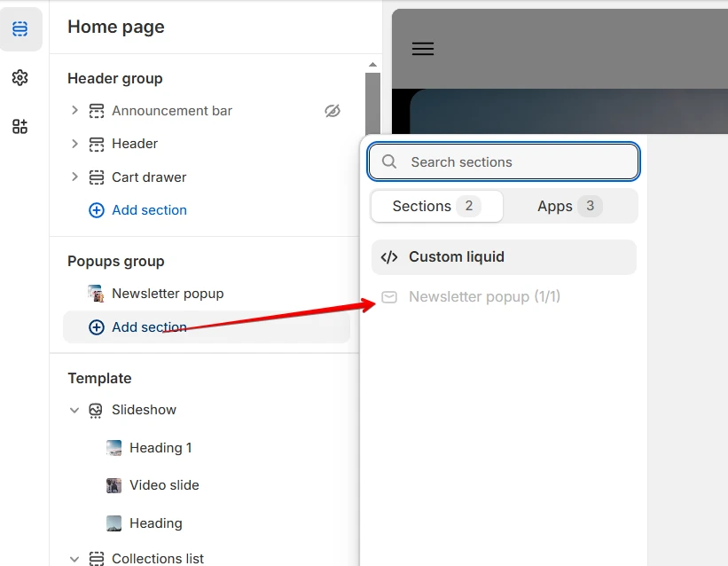Open the hamburger menu in preview

423,49
